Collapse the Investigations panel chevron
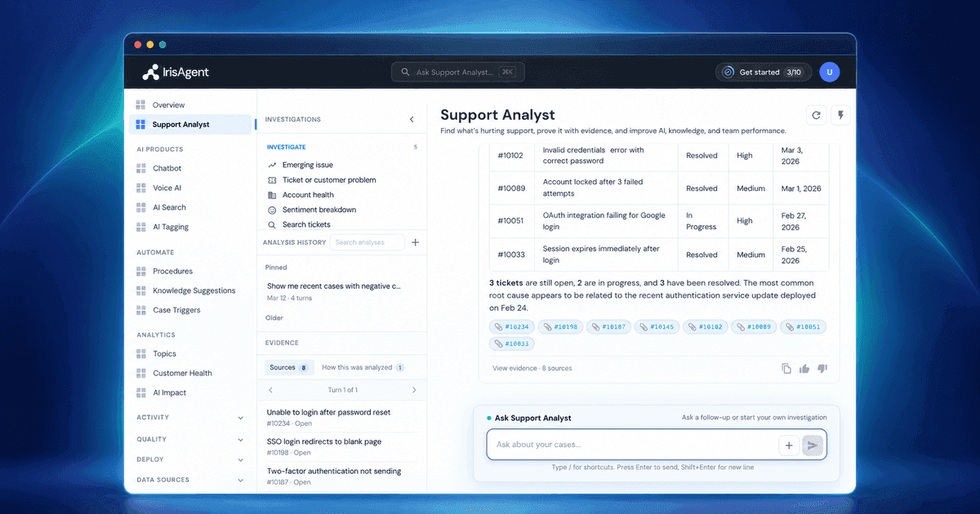The height and width of the screenshot is (514, 980). (412, 120)
